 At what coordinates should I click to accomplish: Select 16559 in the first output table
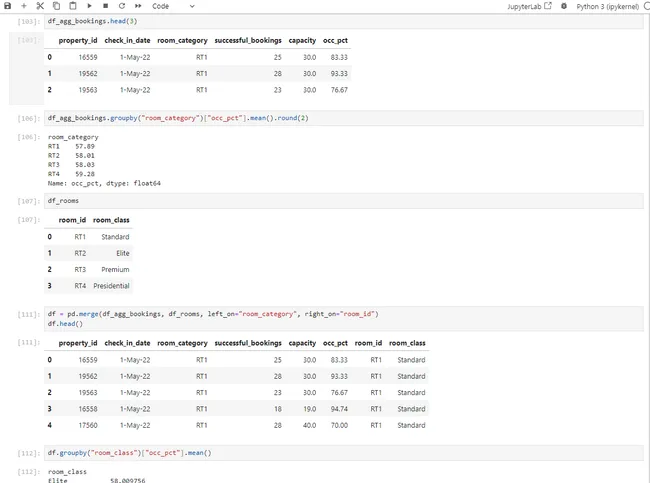click(88, 57)
